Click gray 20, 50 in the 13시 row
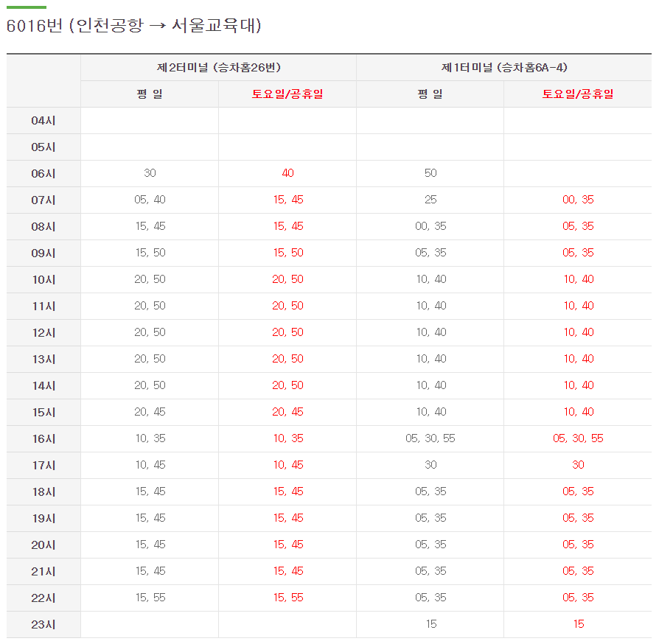Image resolution: width=659 pixels, height=644 pixels. point(150,358)
